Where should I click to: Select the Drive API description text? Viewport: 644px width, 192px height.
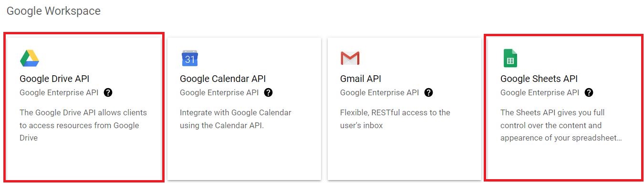pyautogui.click(x=83, y=125)
